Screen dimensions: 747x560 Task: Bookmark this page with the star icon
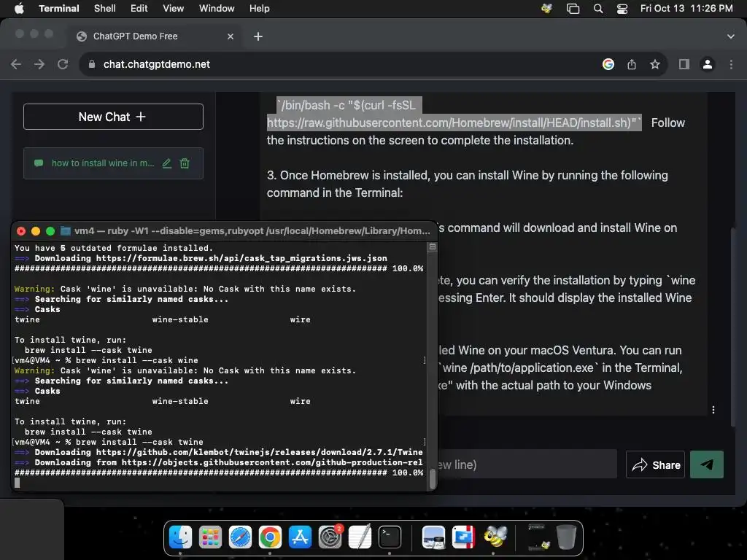pos(655,64)
